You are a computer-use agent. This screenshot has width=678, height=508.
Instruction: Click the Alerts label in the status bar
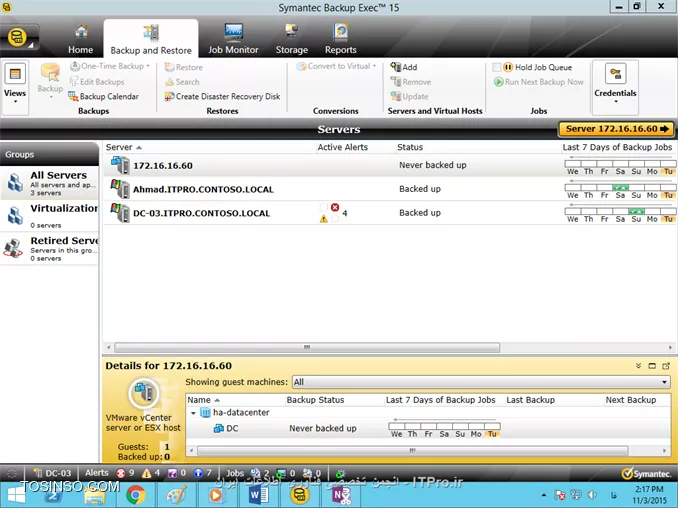[x=96, y=473]
